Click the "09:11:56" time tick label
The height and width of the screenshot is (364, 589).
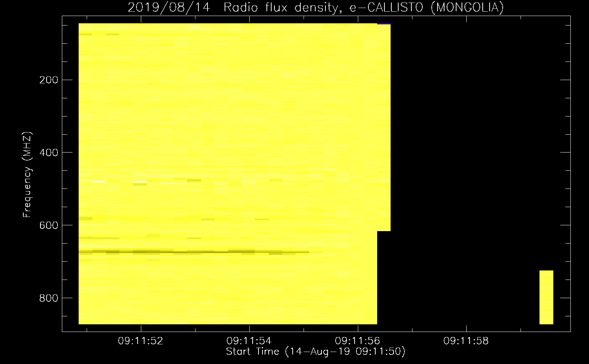(357, 341)
